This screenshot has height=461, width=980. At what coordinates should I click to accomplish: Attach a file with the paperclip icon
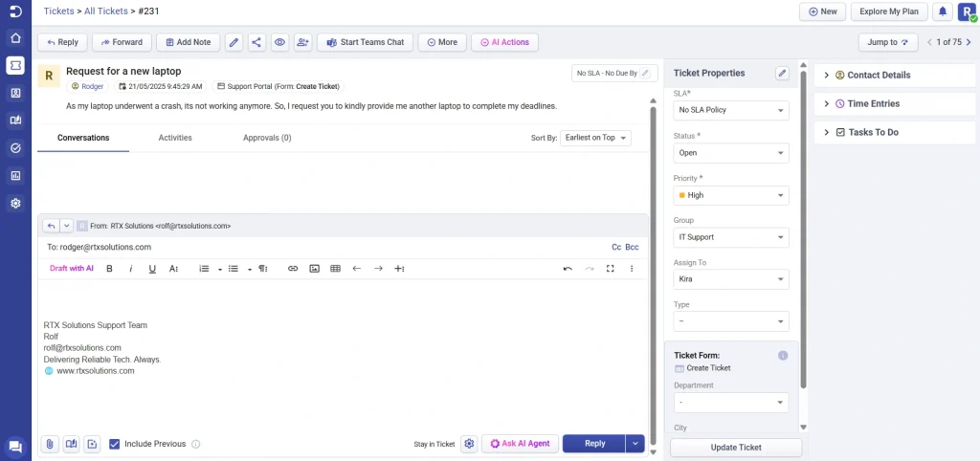pyautogui.click(x=50, y=444)
